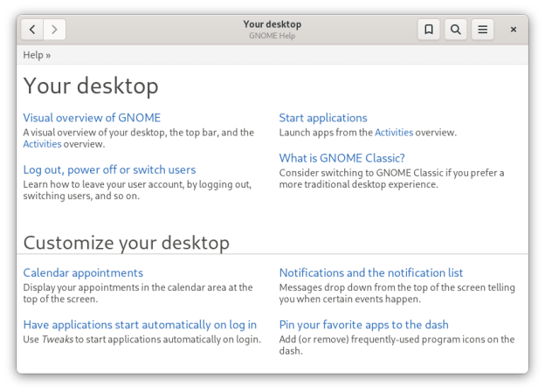Open What is GNOME Classic? page

point(341,158)
